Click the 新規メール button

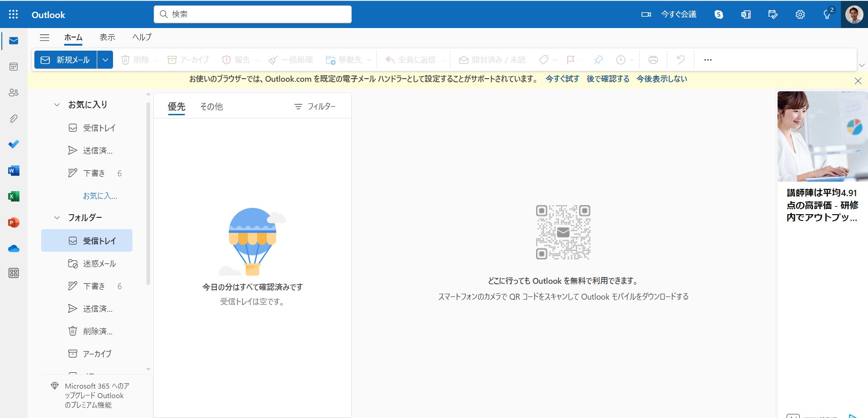click(x=66, y=60)
